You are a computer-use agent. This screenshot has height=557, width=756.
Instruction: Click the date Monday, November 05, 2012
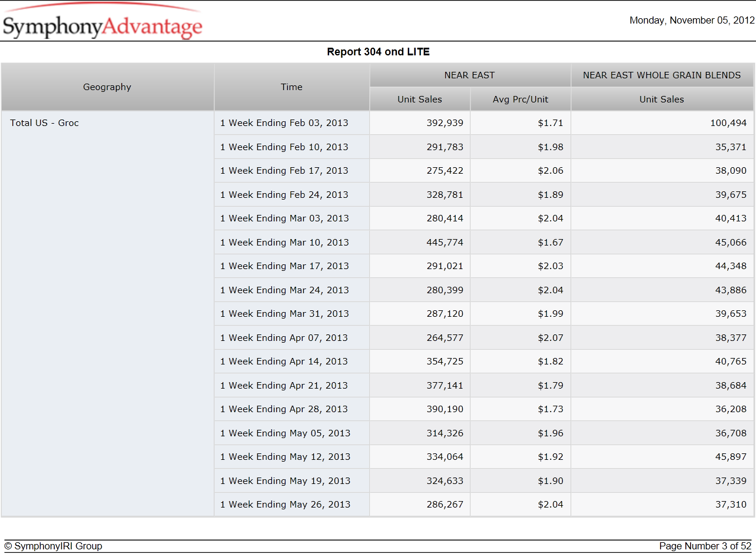[x=692, y=20]
